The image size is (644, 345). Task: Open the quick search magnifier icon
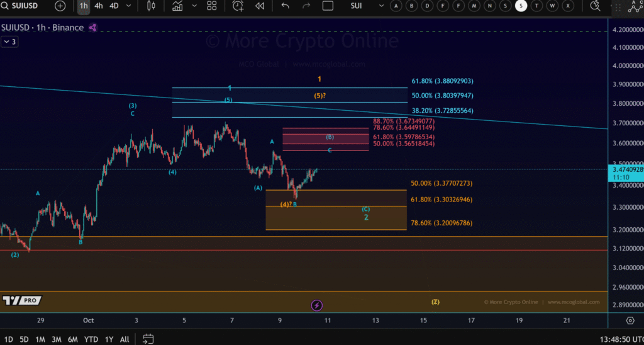click(x=595, y=6)
